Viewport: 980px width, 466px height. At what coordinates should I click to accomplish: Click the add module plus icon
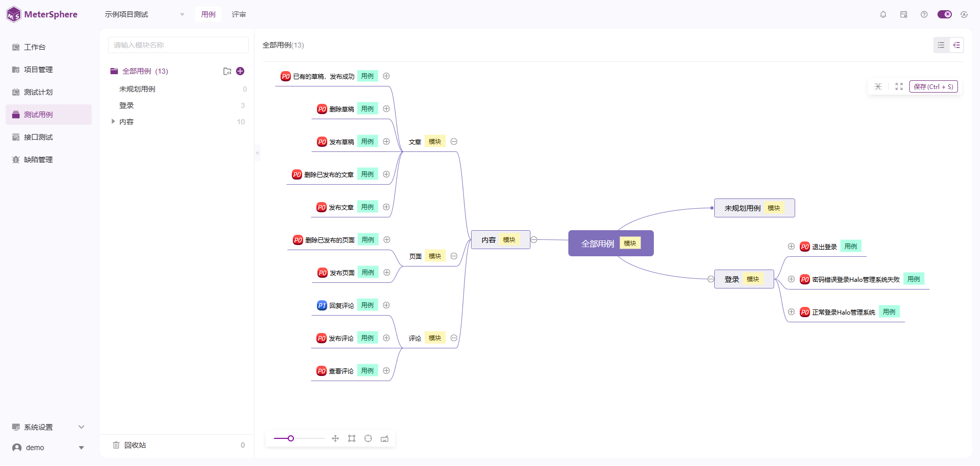tap(240, 71)
